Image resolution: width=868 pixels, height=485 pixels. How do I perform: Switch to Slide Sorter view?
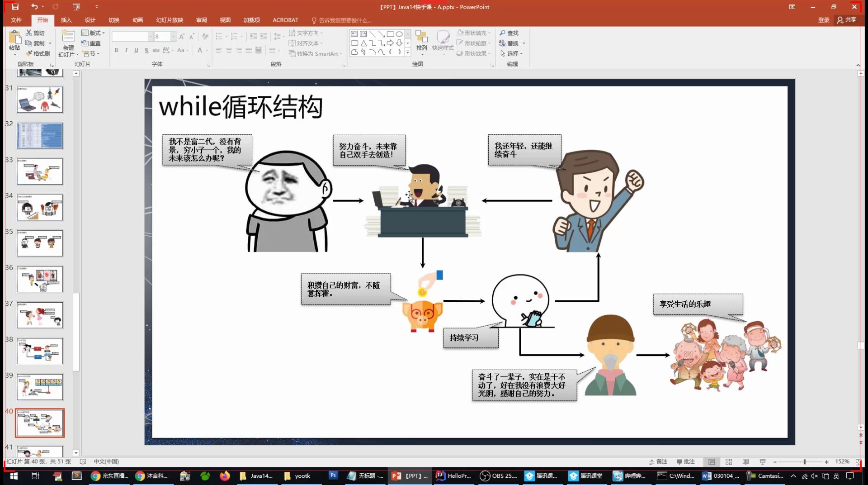click(729, 462)
